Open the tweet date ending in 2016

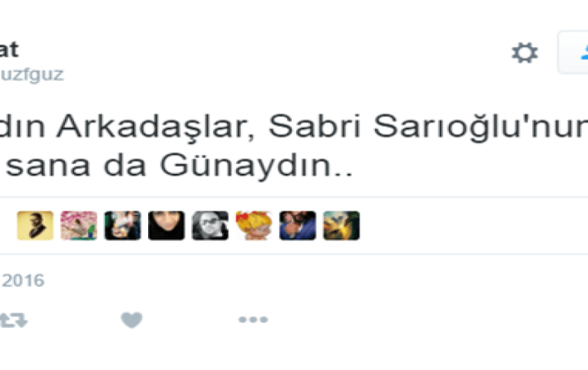tap(22, 281)
